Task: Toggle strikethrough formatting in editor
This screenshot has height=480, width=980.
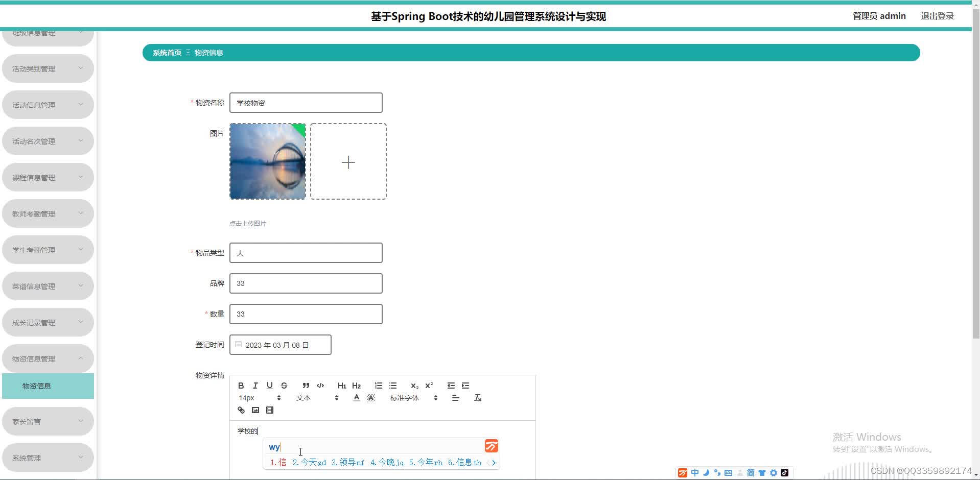Action: (284, 386)
